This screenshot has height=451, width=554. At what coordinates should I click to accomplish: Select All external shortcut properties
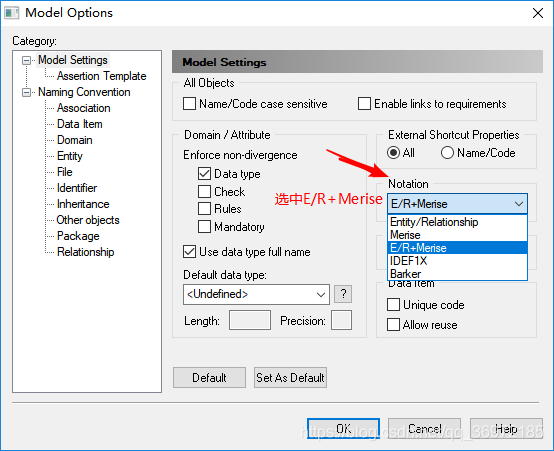(394, 153)
